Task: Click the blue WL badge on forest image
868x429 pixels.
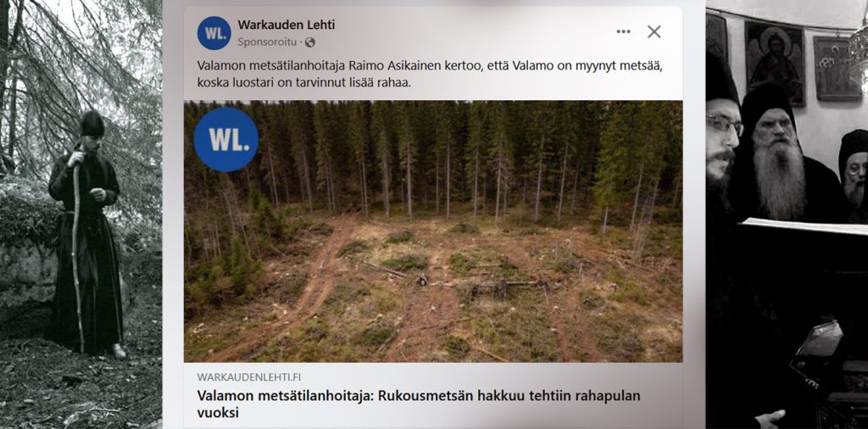Action: click(x=225, y=139)
